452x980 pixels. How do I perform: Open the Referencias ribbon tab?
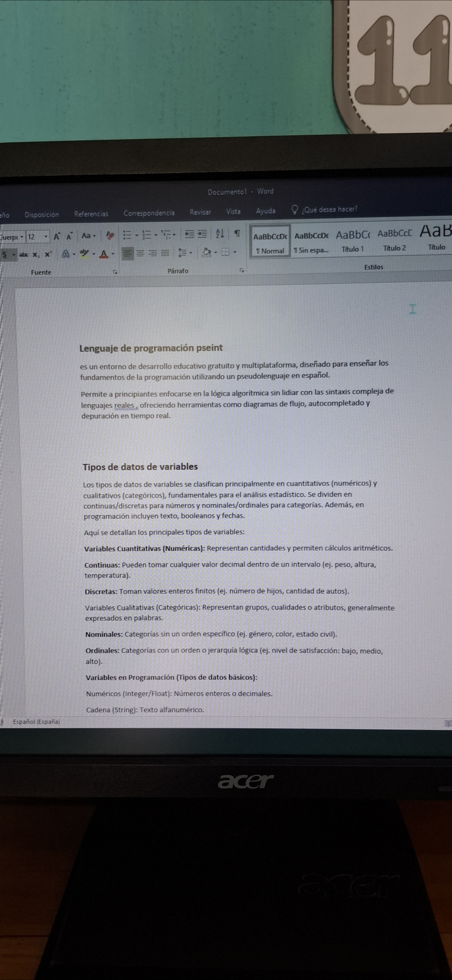91,214
